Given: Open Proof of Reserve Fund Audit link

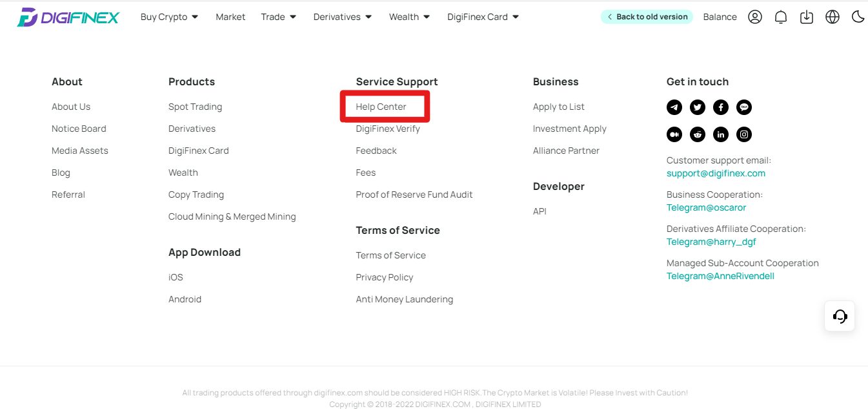Looking at the screenshot, I should tap(414, 194).
